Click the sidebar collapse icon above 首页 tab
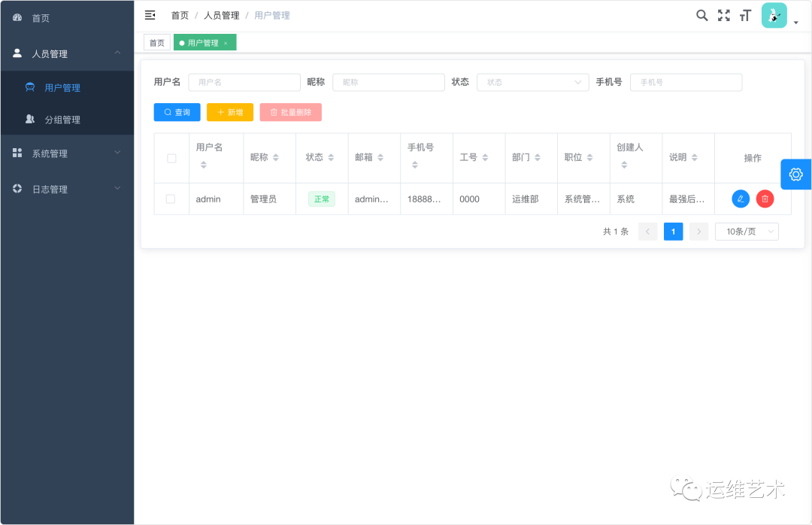Image resolution: width=812 pixels, height=525 pixels. (x=149, y=14)
